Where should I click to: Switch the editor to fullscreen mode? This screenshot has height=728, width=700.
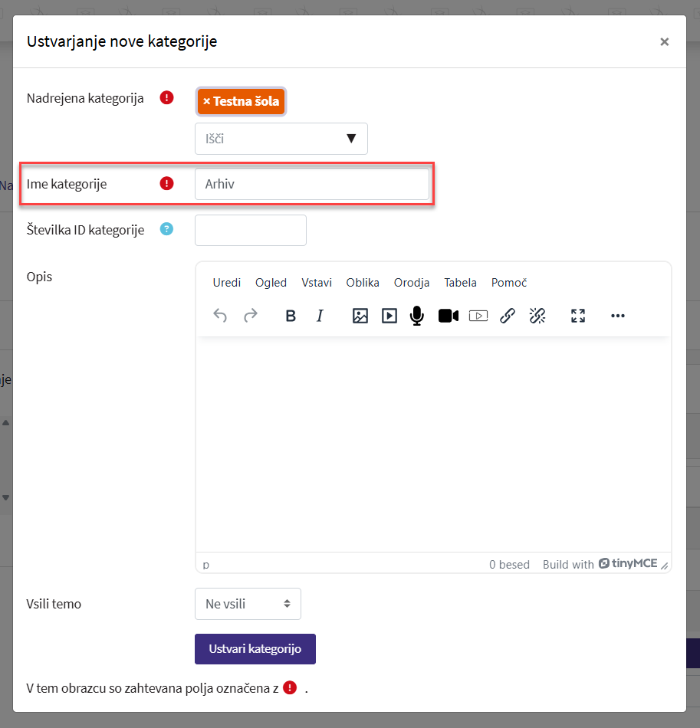[578, 316]
